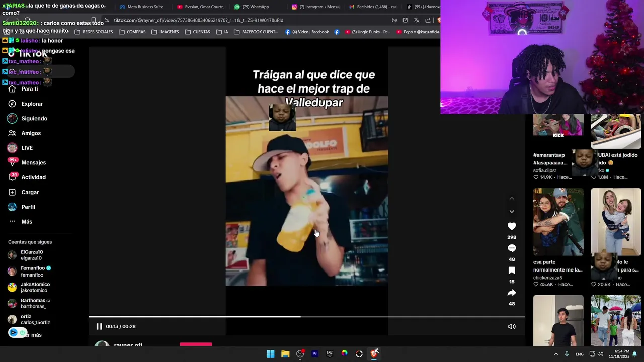The height and width of the screenshot is (362, 644).
Task: Share the video with arrow icon
Action: (x=512, y=293)
